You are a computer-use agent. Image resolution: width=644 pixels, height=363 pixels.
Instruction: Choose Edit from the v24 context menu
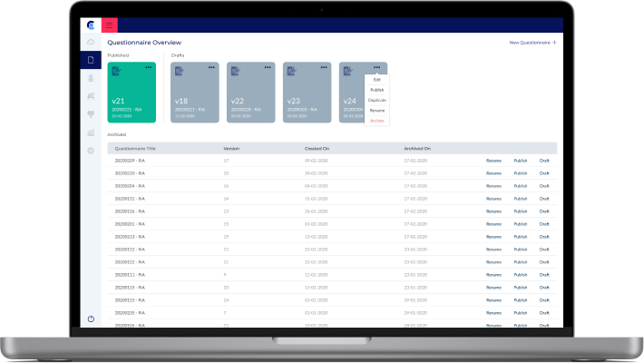[377, 80]
